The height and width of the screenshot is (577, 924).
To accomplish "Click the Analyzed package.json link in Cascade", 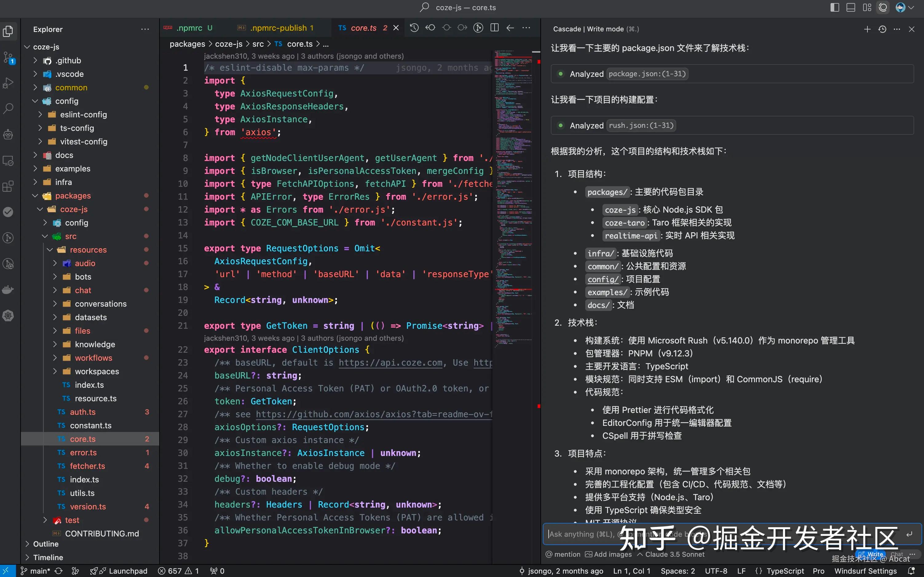I will [647, 74].
